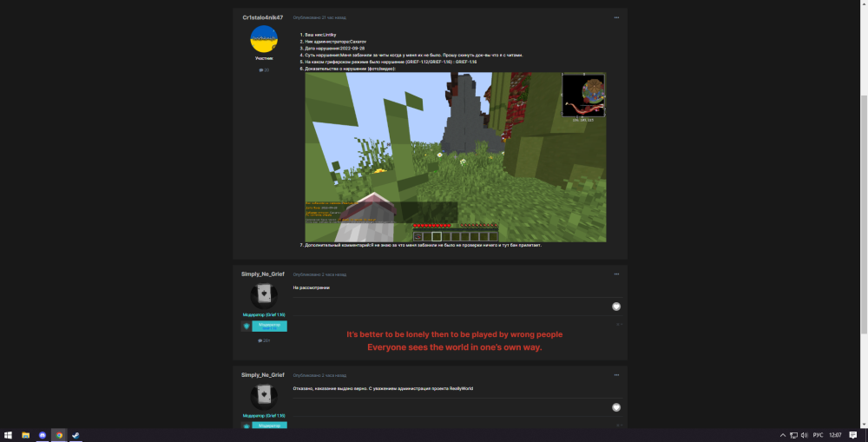Click the 'Участник' rank label
This screenshot has height=442, width=868.
click(x=264, y=58)
